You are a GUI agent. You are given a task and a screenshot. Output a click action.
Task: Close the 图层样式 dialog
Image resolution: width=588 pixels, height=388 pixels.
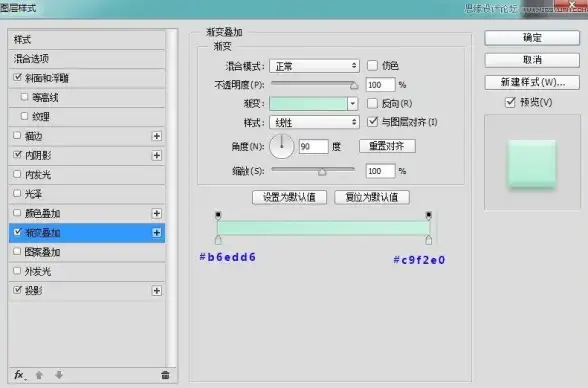pyautogui.click(x=572, y=5)
